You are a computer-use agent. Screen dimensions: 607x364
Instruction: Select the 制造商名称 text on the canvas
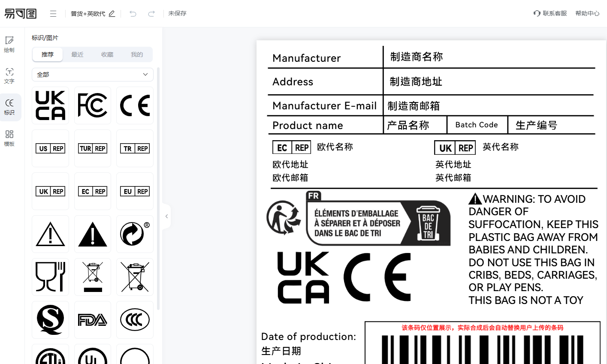(416, 57)
